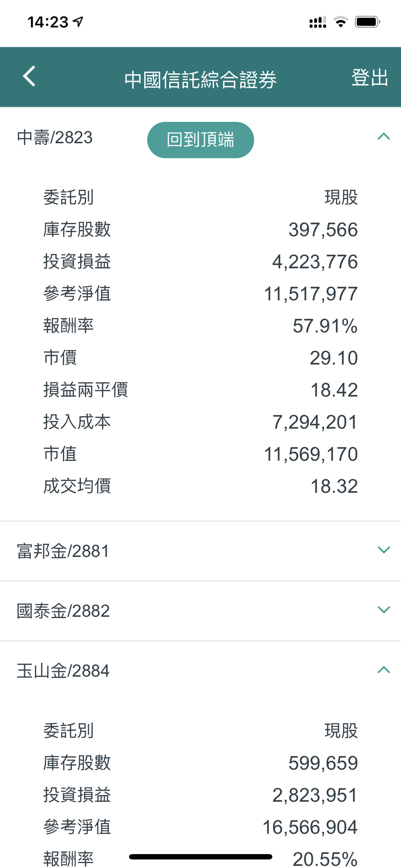Select the 玉山金/2884 stock header label
401x868 pixels.
[63, 671]
